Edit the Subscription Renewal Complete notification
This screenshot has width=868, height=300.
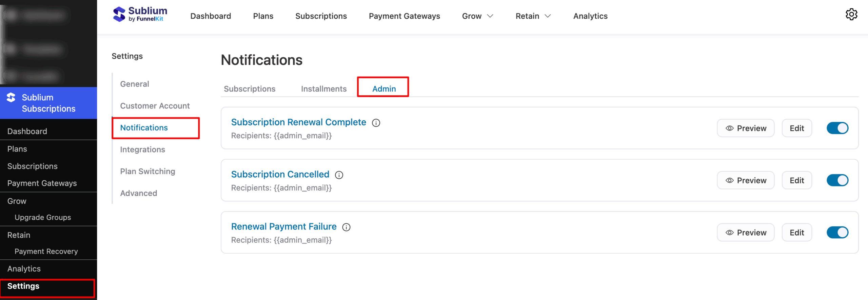click(796, 128)
